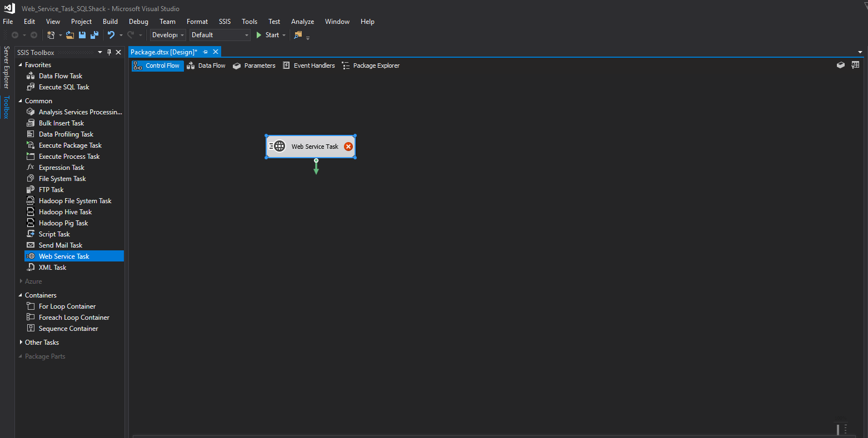Open the New Project dropdown arrow
Viewport: 868px width, 438px height.
(61, 35)
